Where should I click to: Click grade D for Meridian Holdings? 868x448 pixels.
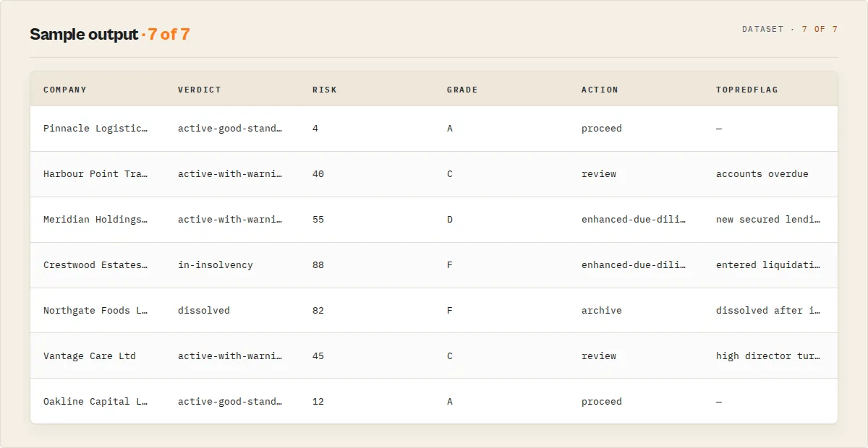point(450,220)
